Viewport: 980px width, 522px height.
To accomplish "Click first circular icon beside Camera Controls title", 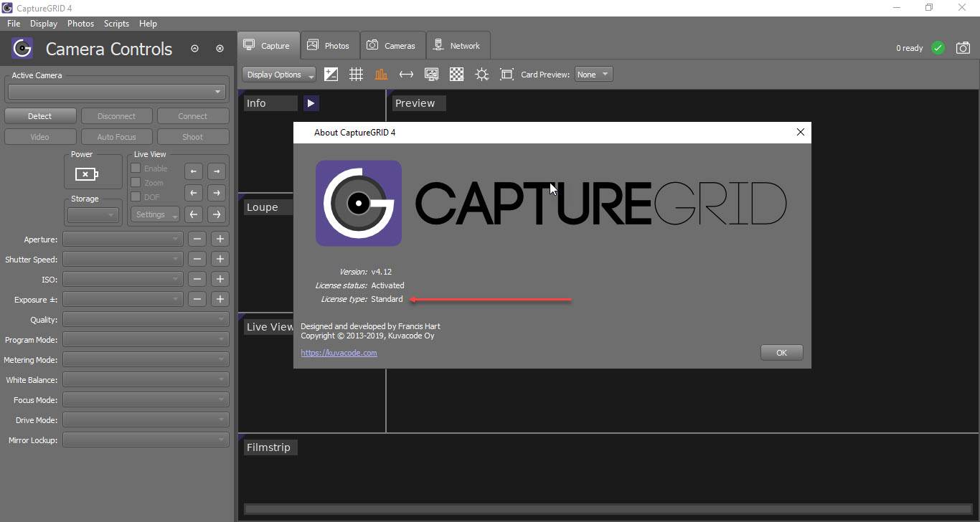I will pyautogui.click(x=194, y=49).
